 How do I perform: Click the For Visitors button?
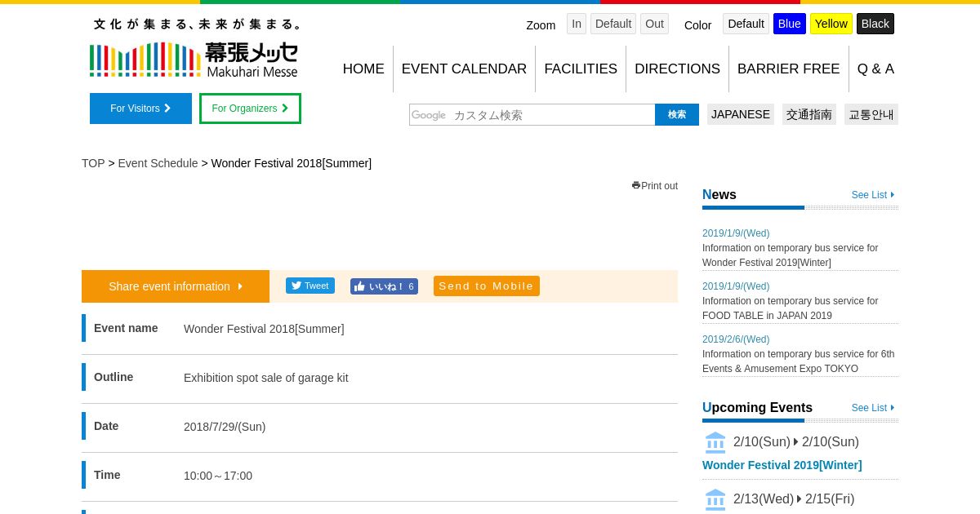pyautogui.click(x=140, y=109)
